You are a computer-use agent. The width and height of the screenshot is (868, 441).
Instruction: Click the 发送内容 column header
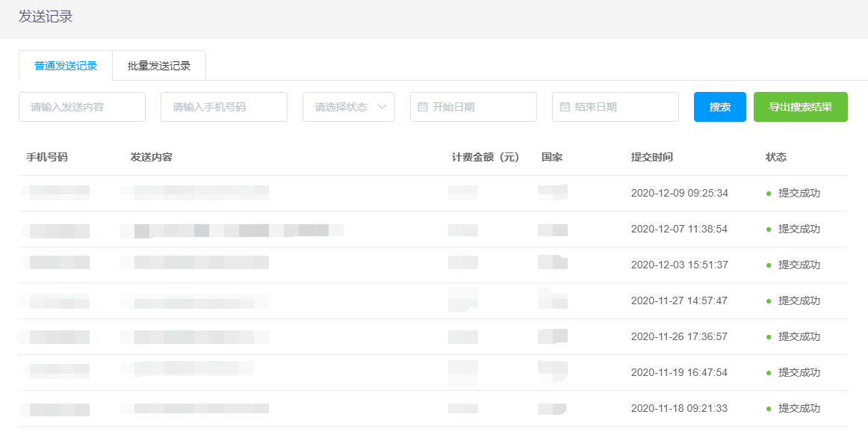152,157
